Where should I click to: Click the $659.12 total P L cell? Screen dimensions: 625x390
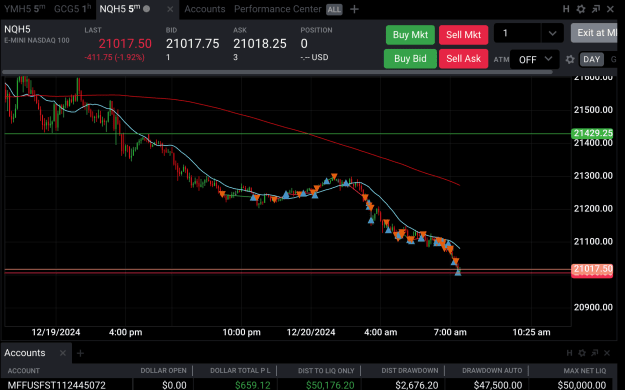[x=253, y=385]
